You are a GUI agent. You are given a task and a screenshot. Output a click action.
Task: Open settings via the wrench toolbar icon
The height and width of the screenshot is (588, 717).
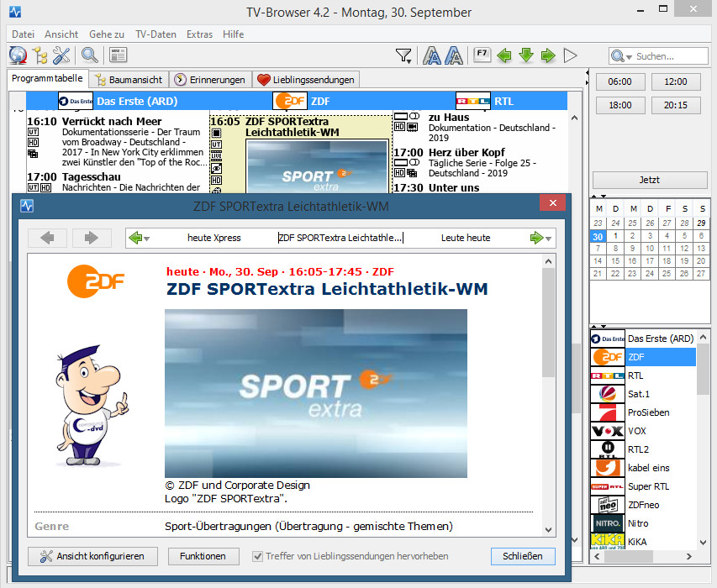point(61,56)
